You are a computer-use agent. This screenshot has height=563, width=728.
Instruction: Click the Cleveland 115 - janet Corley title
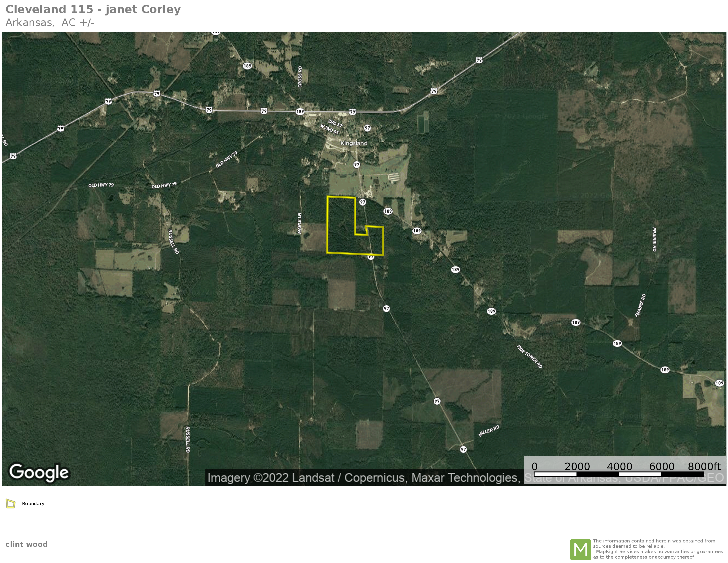pos(93,9)
